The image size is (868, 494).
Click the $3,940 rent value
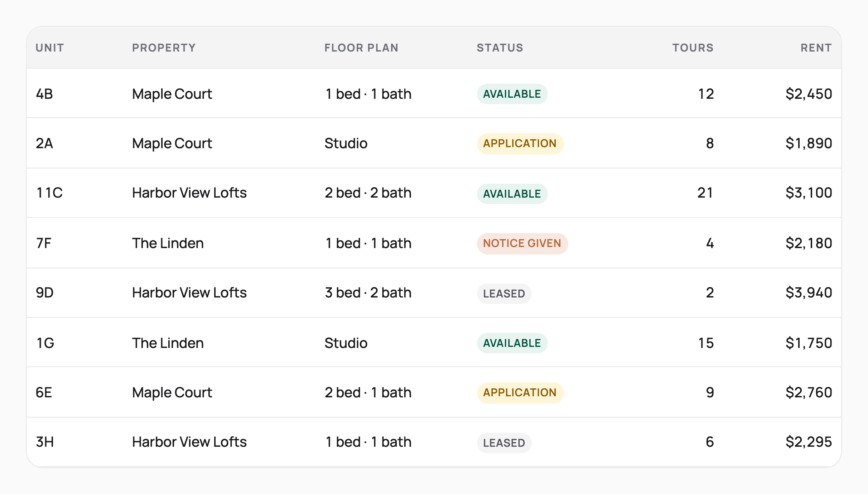(x=809, y=292)
